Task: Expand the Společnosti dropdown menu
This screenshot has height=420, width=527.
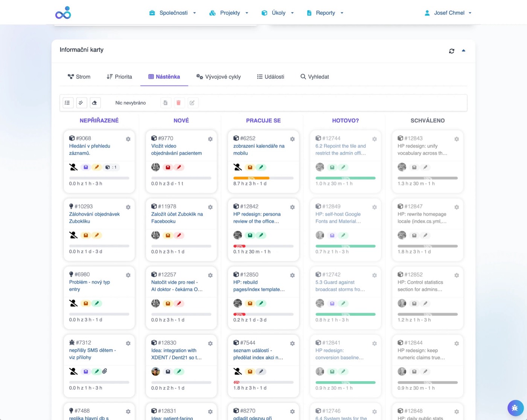Action: point(173,13)
